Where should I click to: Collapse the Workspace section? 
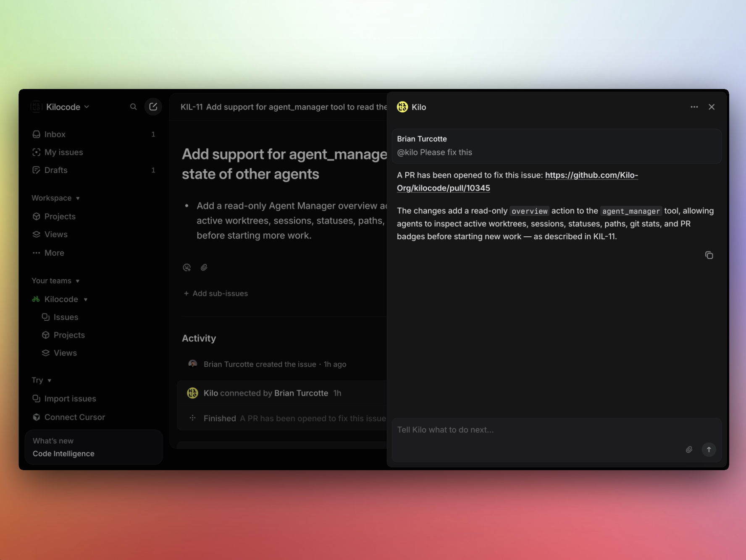[x=56, y=198]
